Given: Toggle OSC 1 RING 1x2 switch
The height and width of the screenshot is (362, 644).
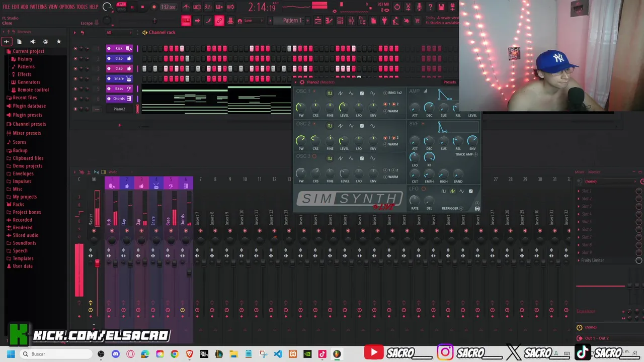Looking at the screenshot, I should tap(393, 93).
